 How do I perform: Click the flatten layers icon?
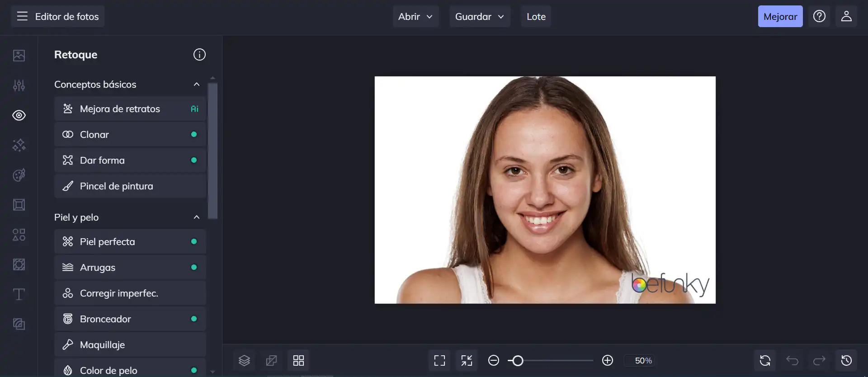point(271,361)
